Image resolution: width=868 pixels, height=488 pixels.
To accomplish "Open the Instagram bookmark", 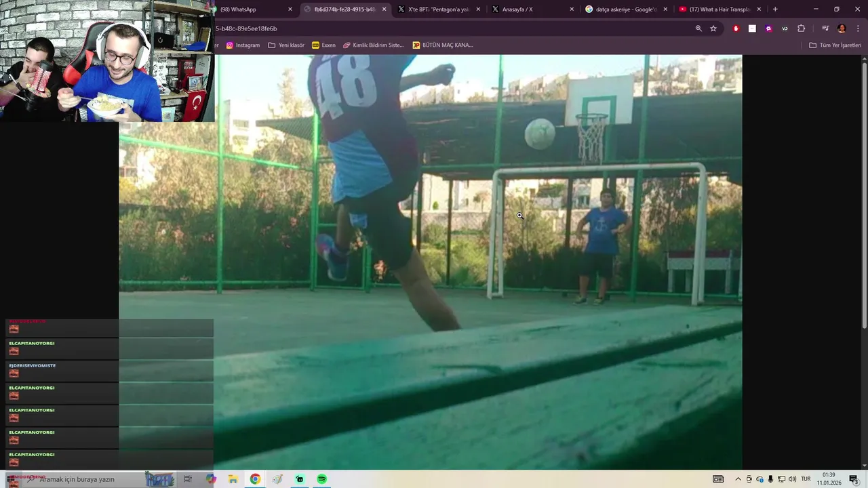I will click(243, 45).
